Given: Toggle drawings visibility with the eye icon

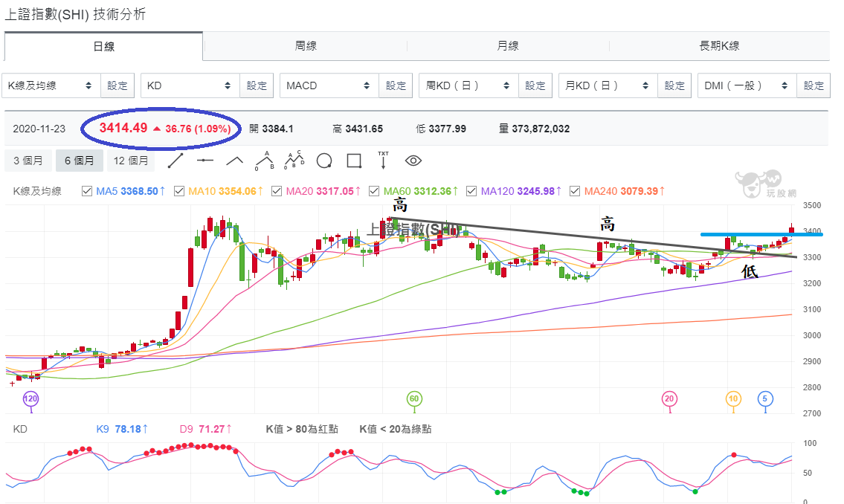Looking at the screenshot, I should (413, 161).
